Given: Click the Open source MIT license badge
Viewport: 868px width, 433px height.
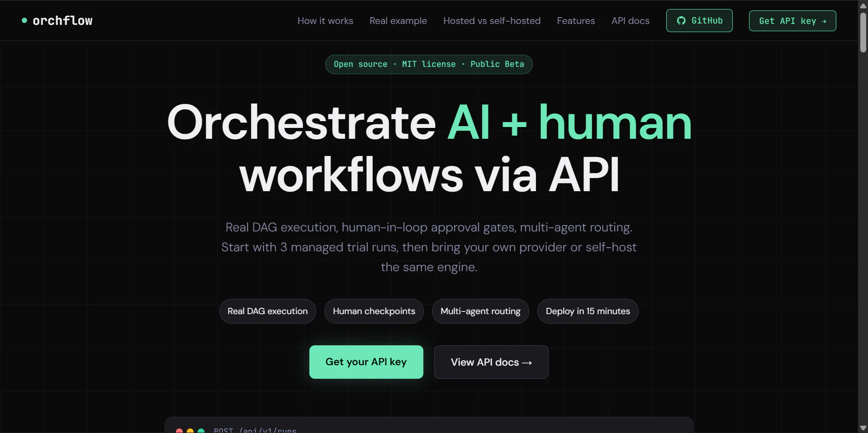Looking at the screenshot, I should [429, 64].
